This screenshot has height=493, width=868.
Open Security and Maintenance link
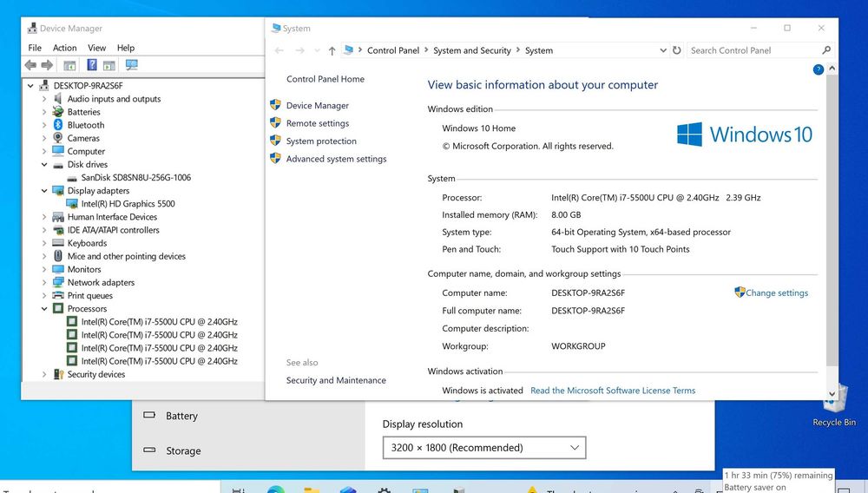tap(336, 380)
